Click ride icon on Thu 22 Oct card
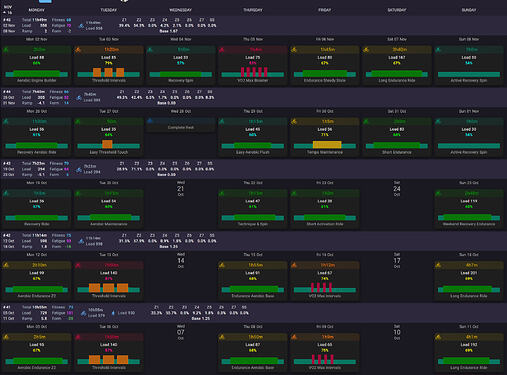Image resolution: width=507 pixels, height=375 pixels. pyautogui.click(x=222, y=194)
